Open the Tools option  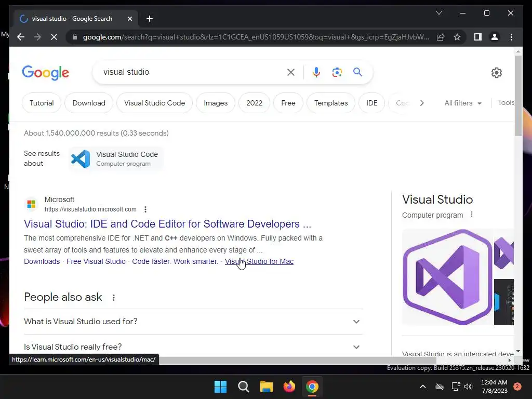pos(506,102)
